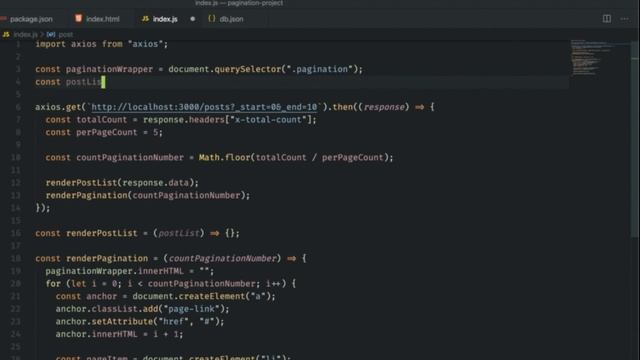
Task: Click the JSON braces icon on db.json tab
Action: pos(212,19)
